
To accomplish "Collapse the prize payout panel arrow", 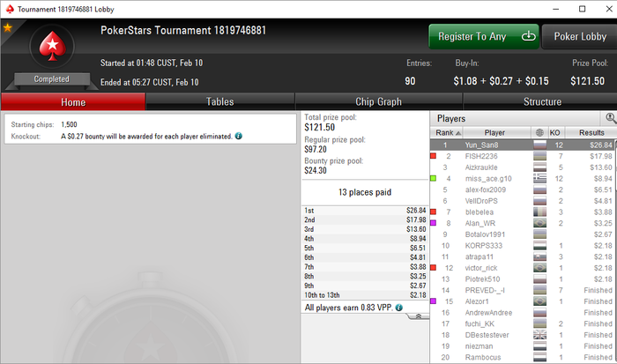I will tap(419, 316).
